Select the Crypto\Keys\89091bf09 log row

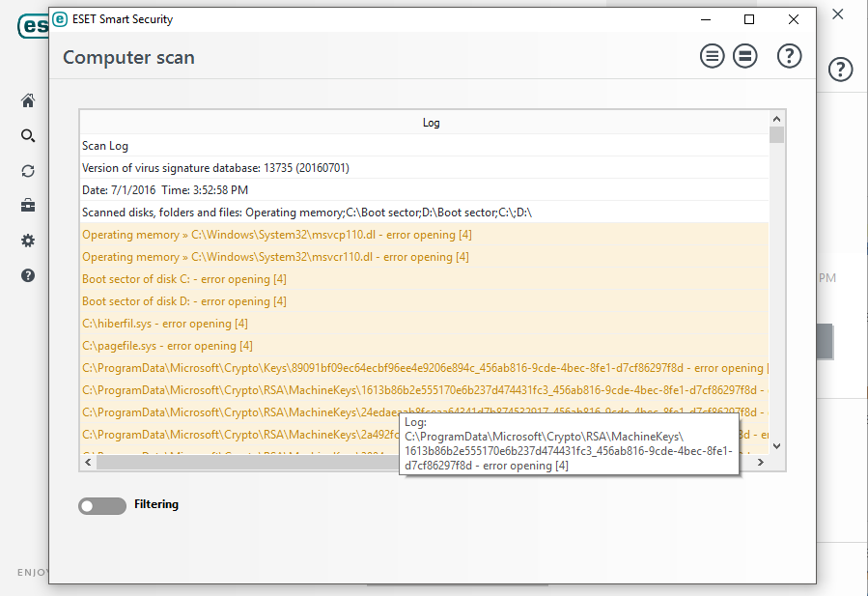[x=425, y=368]
